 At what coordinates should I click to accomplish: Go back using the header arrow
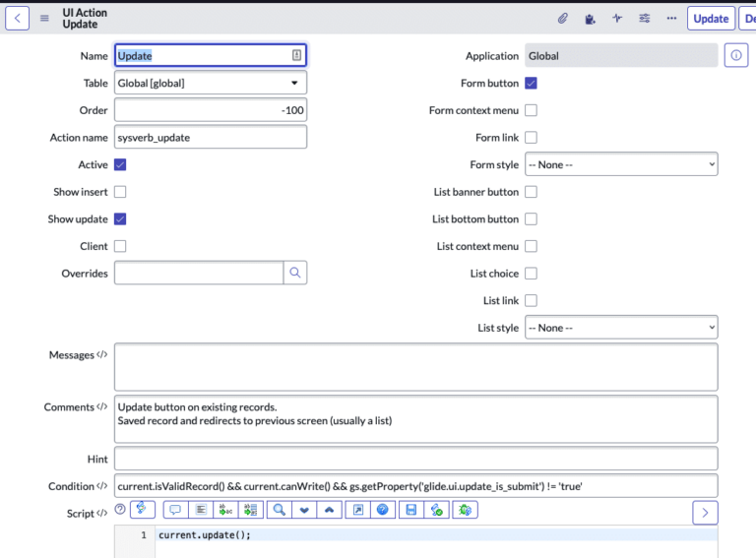point(18,19)
